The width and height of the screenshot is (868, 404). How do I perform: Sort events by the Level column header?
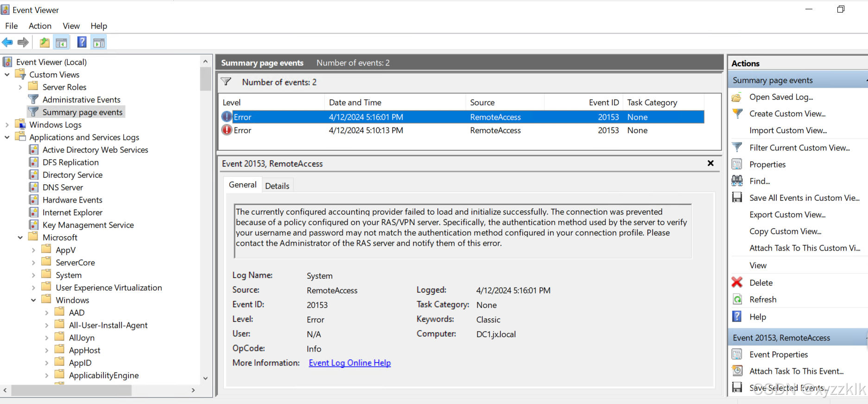click(x=272, y=102)
